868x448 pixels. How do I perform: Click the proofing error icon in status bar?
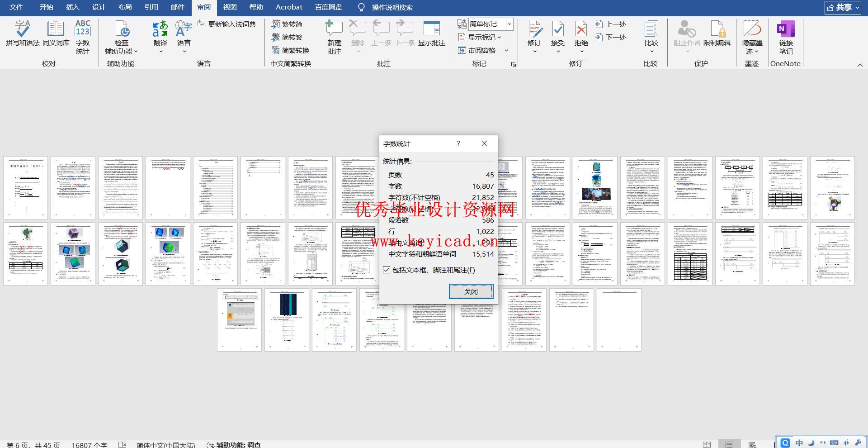pos(122,445)
